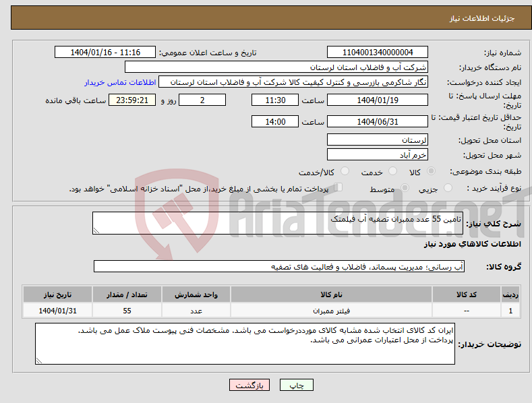Screen dimensions: 532x403
Task: Click the واحد شمارش column header
Action: pyautogui.click(x=196, y=294)
